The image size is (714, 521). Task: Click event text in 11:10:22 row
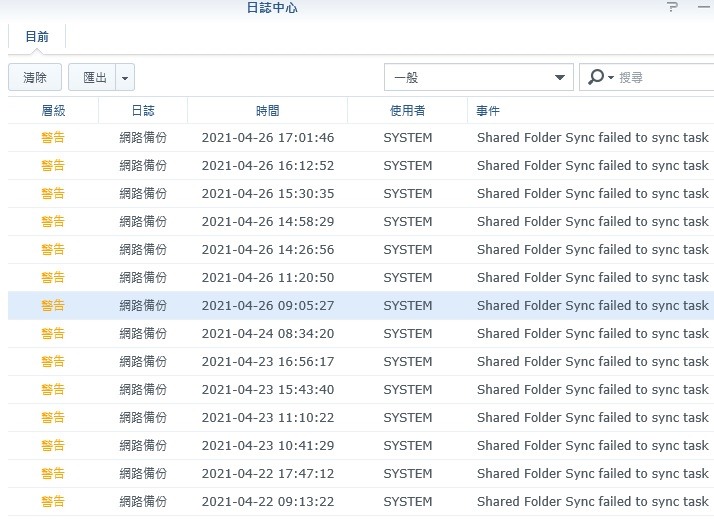click(592, 418)
